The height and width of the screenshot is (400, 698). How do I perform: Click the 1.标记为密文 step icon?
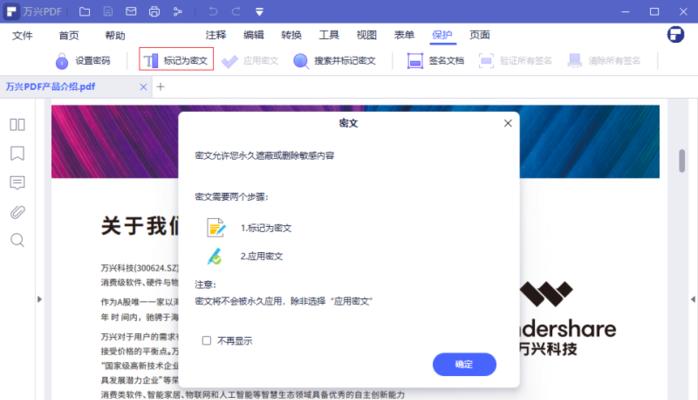point(216,227)
